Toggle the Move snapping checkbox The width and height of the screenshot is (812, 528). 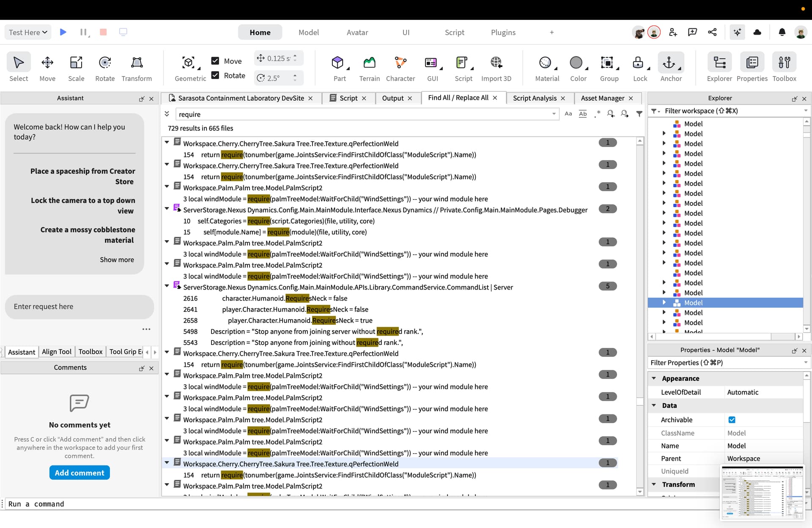click(x=215, y=61)
